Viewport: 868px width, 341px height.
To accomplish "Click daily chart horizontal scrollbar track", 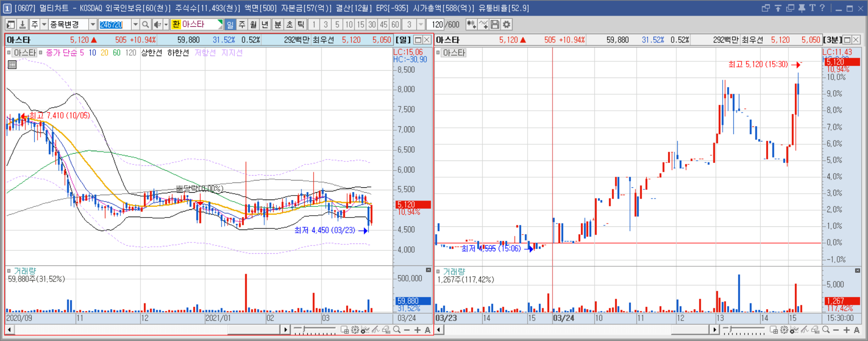I will [x=148, y=330].
